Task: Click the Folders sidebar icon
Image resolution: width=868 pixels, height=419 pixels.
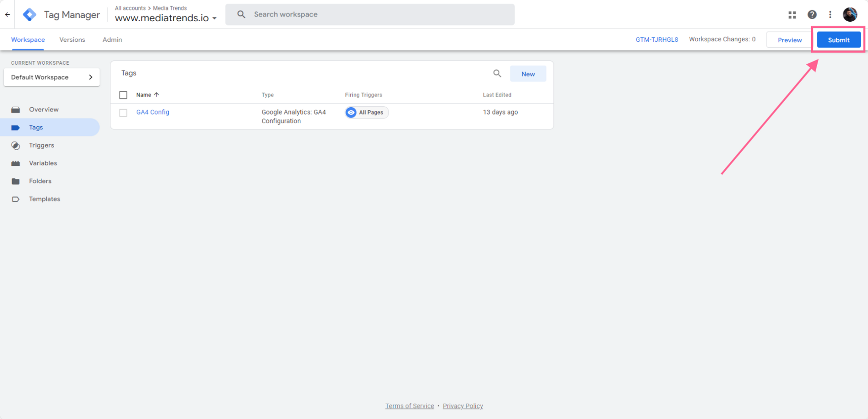Action: [16, 181]
